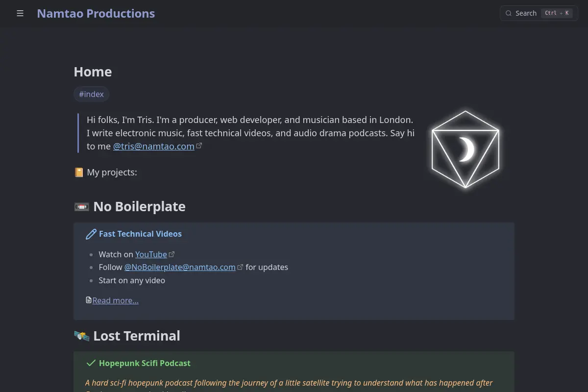Viewport: 588px width, 392px height.
Task: Click the pencil icon beside Fast Technical Videos
Action: point(91,234)
